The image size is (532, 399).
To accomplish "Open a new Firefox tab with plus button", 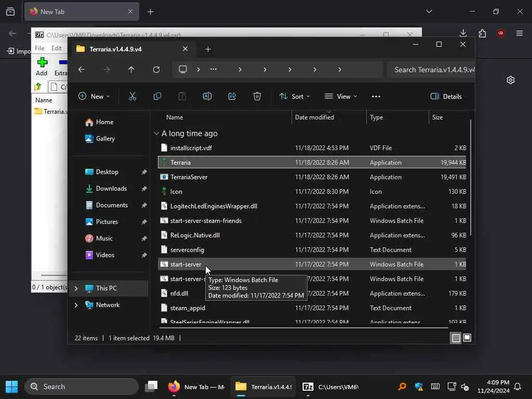I will click(x=150, y=12).
